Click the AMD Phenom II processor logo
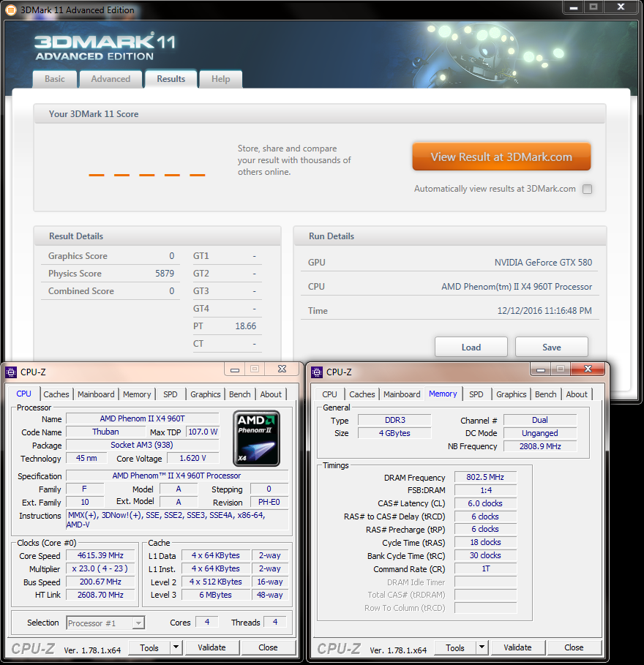The height and width of the screenshot is (665, 644). pyautogui.click(x=256, y=438)
